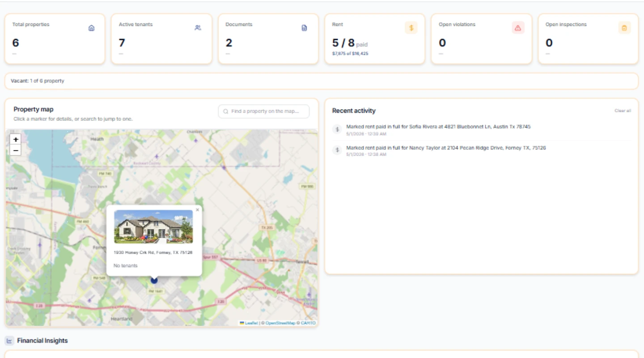Image resolution: width=644 pixels, height=358 pixels.
Task: Zoom in the property map
Action: pyautogui.click(x=16, y=139)
